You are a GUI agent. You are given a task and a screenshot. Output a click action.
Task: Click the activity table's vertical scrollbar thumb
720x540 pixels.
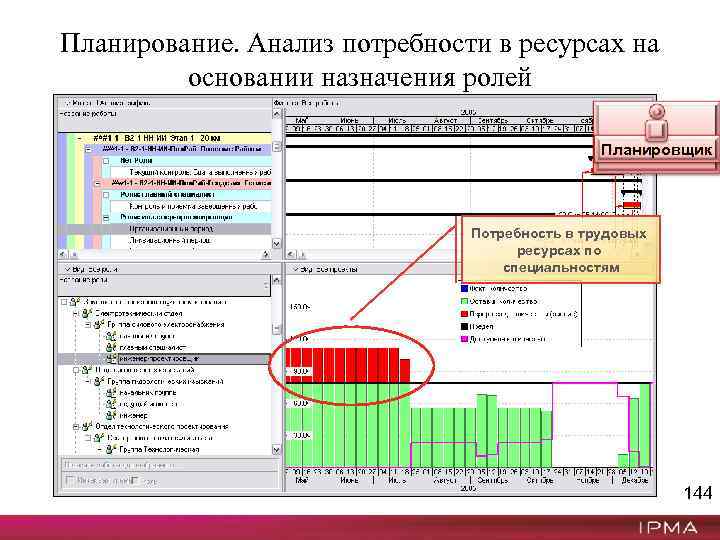pyautogui.click(x=276, y=146)
